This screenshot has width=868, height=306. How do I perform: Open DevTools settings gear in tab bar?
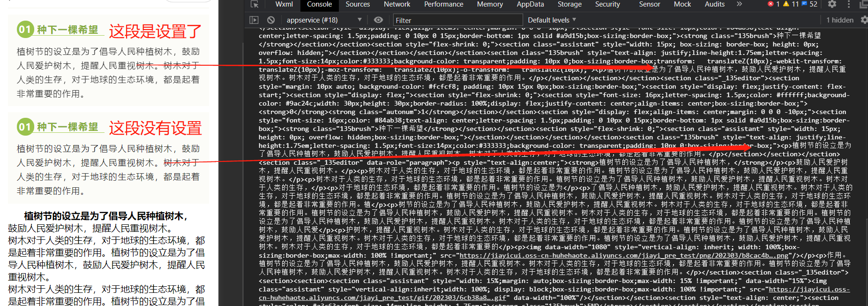click(x=832, y=4)
